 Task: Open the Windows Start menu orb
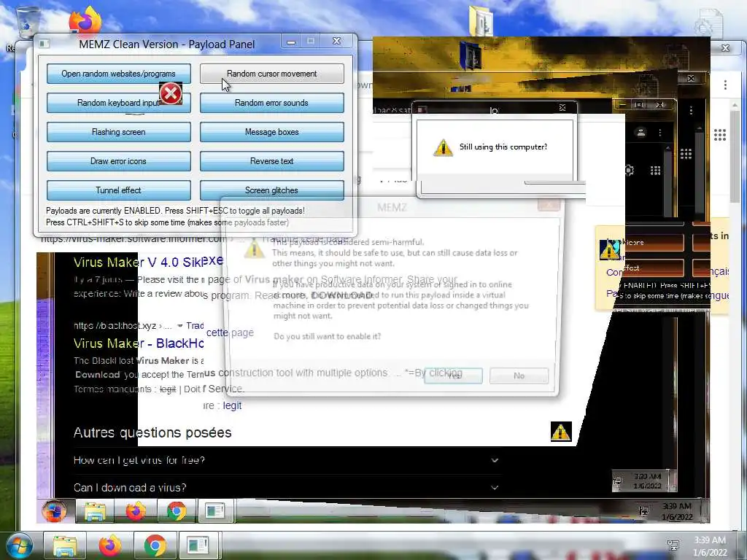click(19, 545)
